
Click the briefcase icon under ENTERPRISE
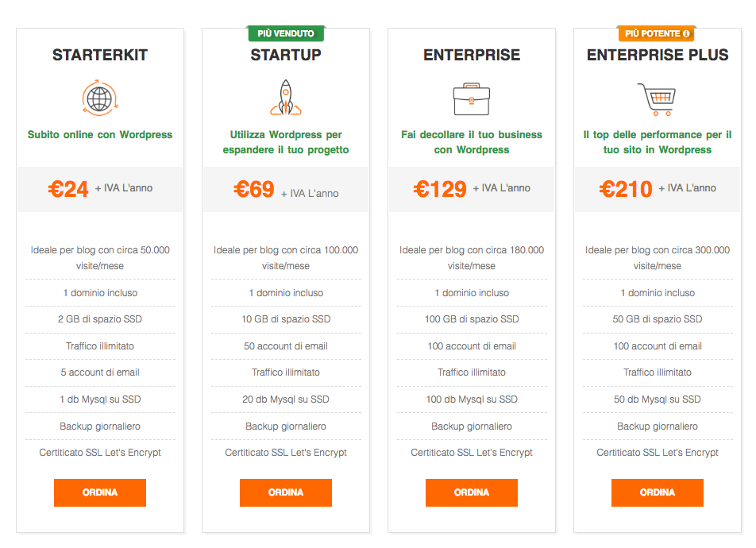(472, 99)
